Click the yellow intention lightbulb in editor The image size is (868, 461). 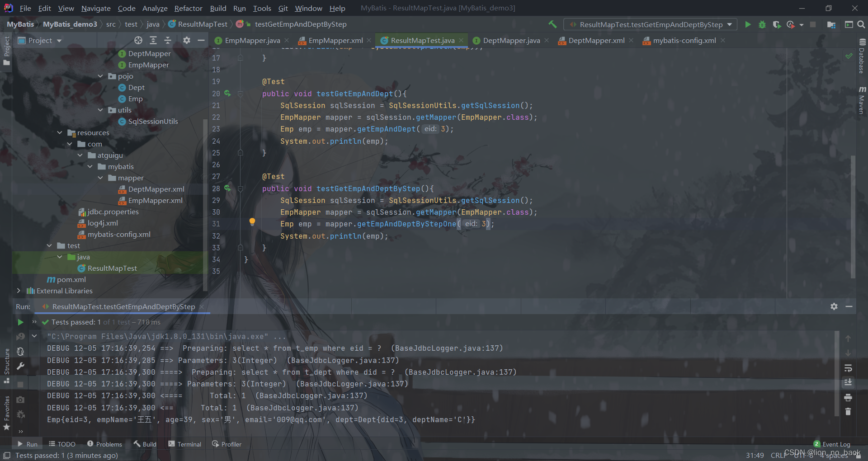point(252,221)
